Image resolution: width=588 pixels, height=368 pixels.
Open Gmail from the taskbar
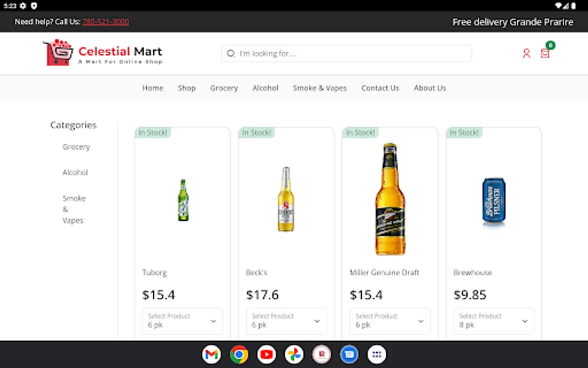tap(211, 354)
